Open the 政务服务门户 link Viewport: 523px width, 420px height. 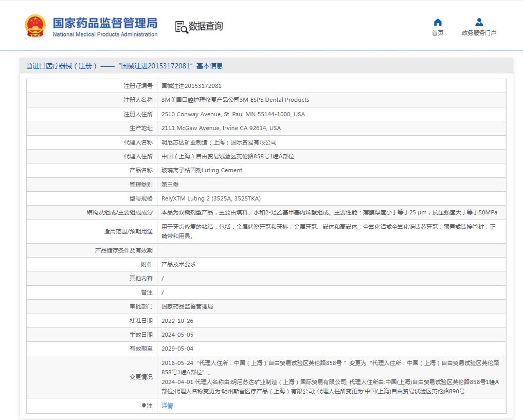[479, 33]
